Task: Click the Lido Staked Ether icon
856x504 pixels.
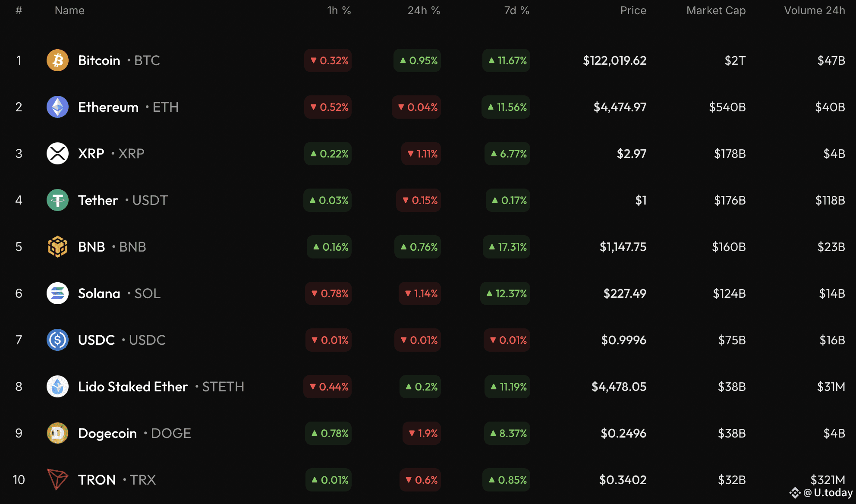Action: click(x=57, y=387)
